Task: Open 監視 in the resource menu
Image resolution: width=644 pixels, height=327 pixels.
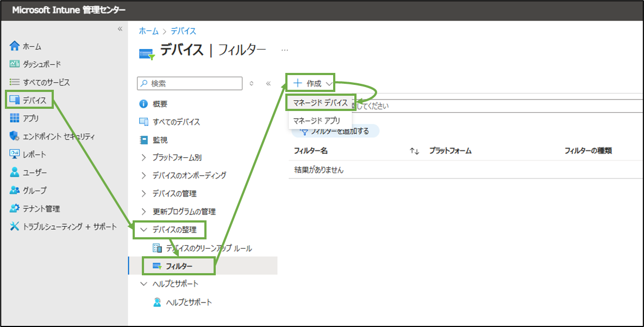Action: 160,140
